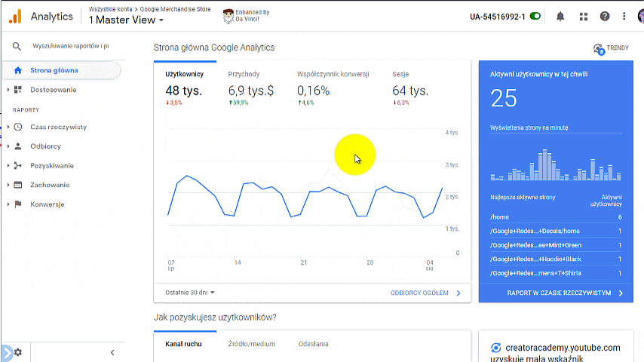Switch to the Źródło/medium tab

click(252, 344)
